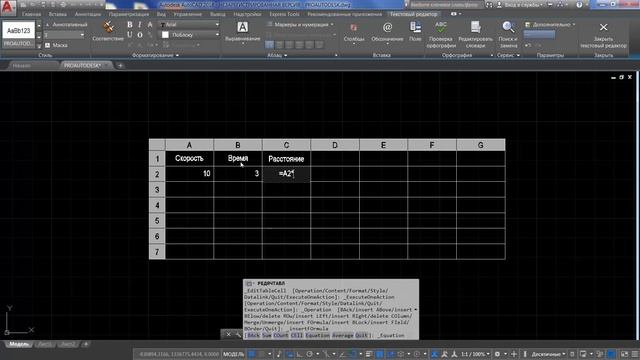Open the Послою color dropdown
The height and width of the screenshot is (360, 640).
point(189,35)
